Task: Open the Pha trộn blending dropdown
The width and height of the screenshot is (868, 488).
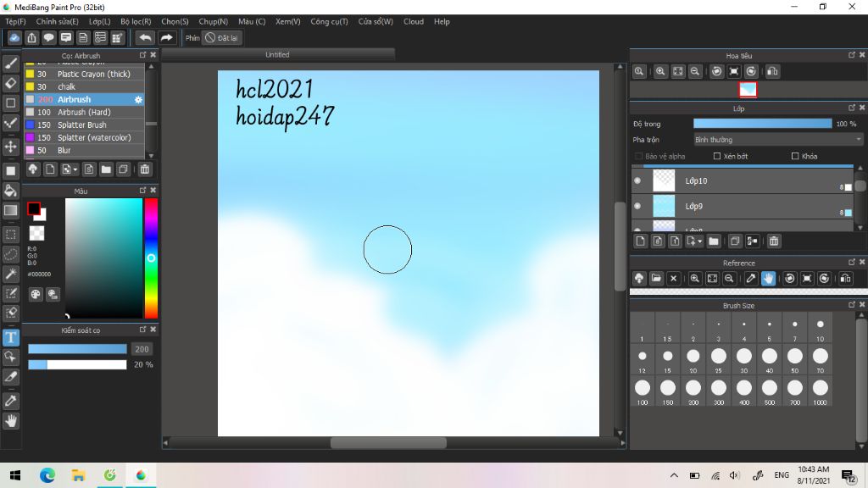Action: pyautogui.click(x=778, y=140)
